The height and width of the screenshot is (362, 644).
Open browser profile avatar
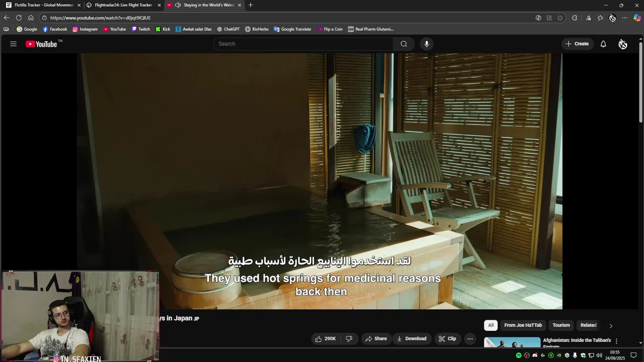tap(612, 18)
